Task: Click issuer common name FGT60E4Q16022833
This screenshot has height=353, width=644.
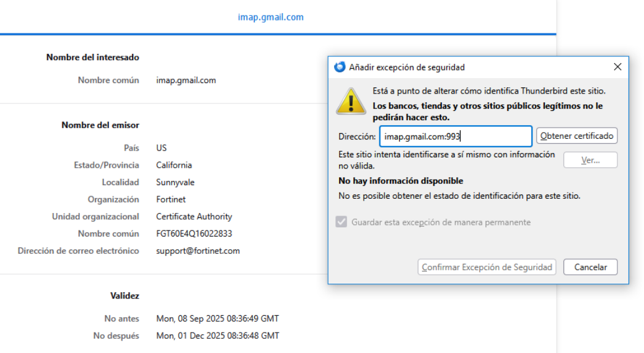Action: point(194,233)
